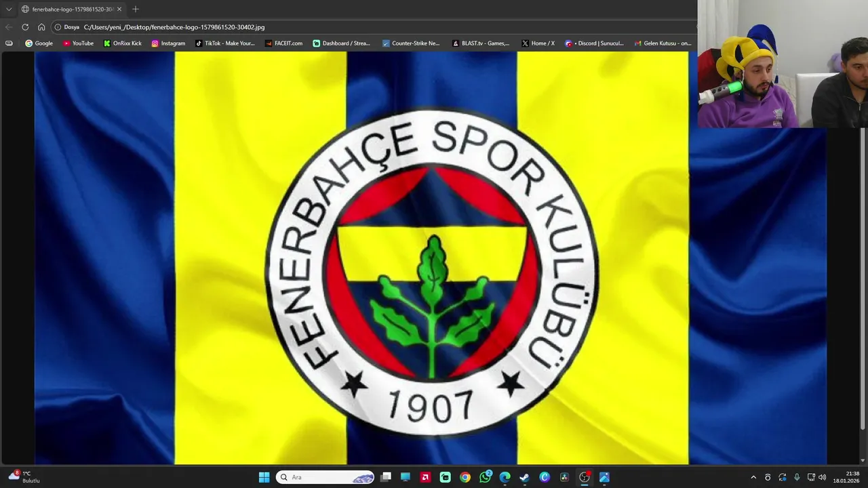Expand the hidden system tray icons chevron
This screenshot has width=868, height=488.
coord(753,477)
